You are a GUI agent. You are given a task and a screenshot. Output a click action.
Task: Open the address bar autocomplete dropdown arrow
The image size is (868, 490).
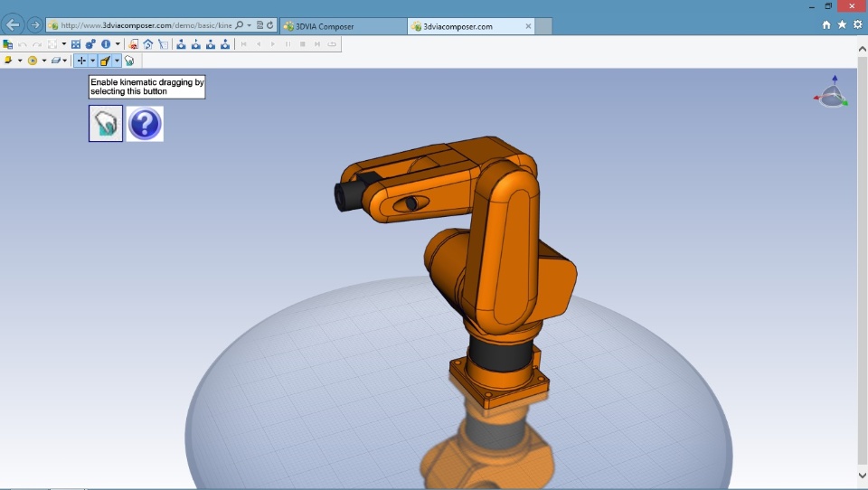click(x=250, y=25)
